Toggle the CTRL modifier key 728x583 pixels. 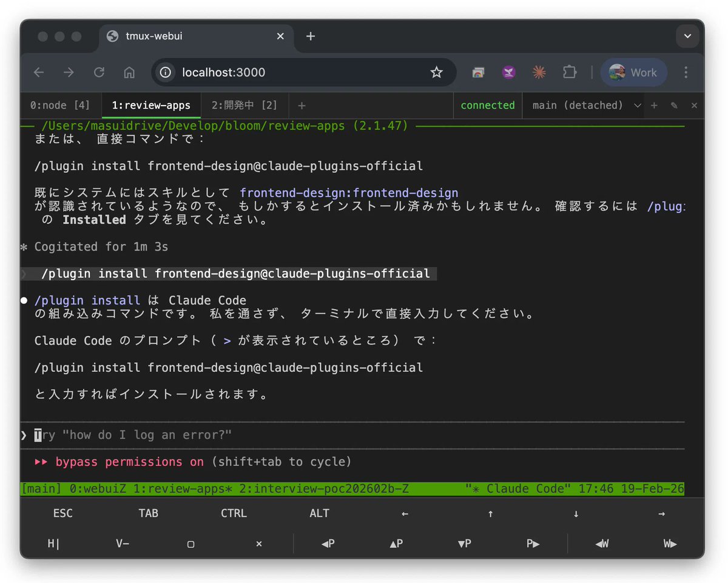(234, 513)
